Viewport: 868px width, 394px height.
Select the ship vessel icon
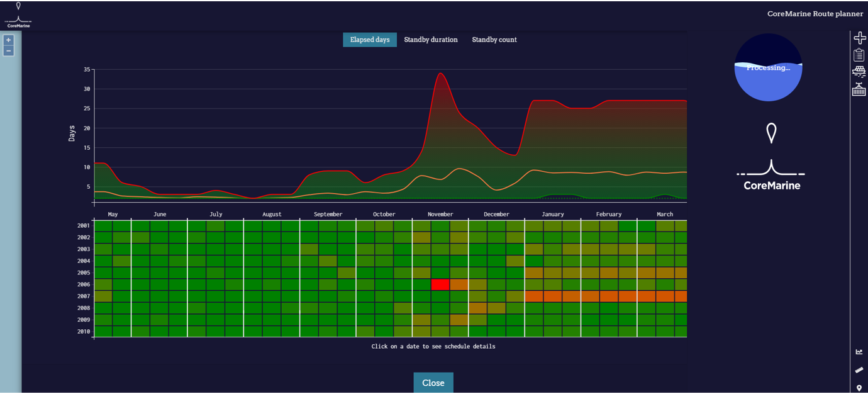[859, 71]
